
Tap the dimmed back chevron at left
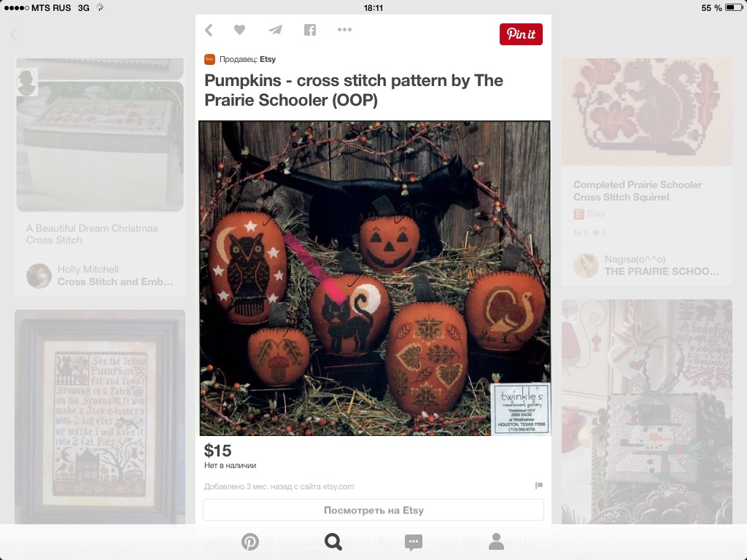[x=13, y=34]
